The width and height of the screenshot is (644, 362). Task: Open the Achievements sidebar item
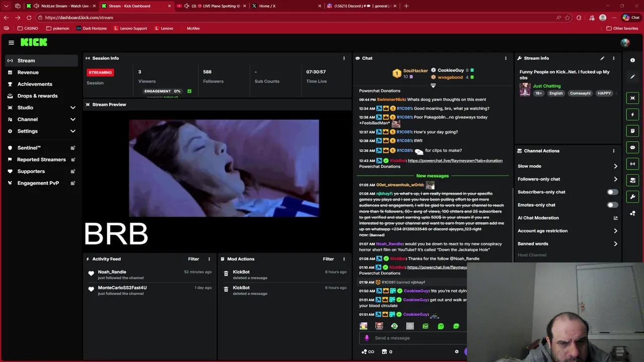point(42,84)
